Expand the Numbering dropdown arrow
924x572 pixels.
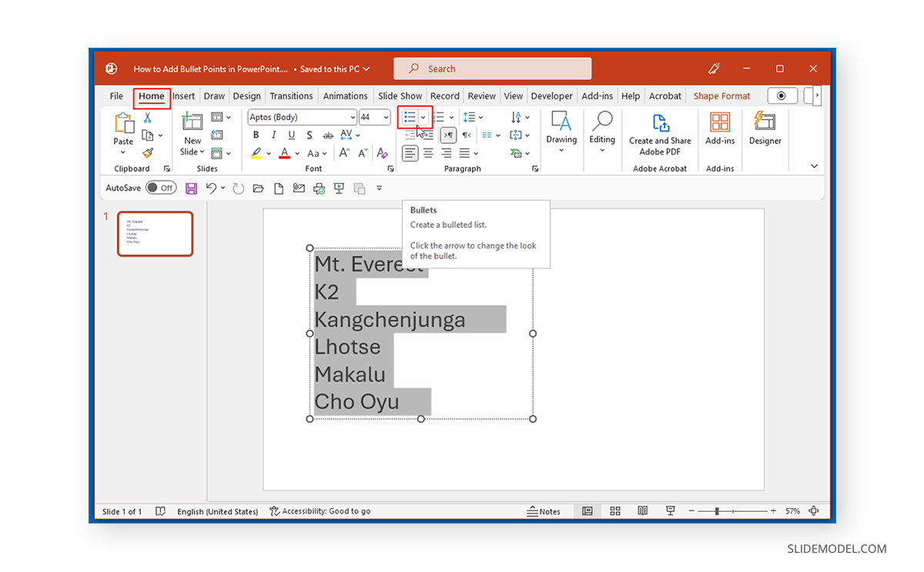click(x=452, y=117)
